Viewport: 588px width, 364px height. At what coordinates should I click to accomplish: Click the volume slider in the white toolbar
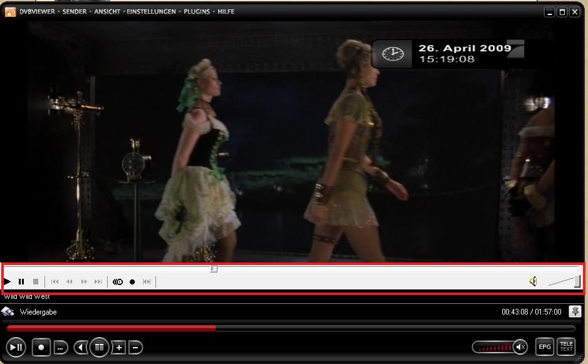[x=564, y=281]
